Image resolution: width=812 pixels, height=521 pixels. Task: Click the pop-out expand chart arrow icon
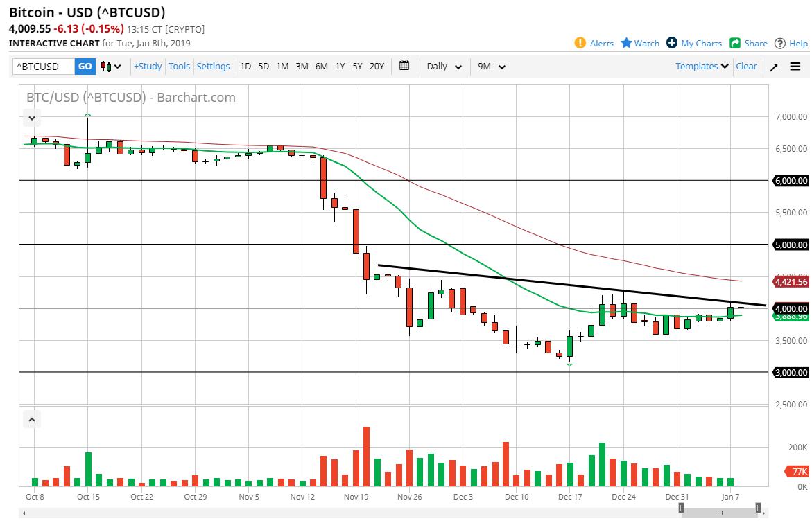pyautogui.click(x=774, y=67)
